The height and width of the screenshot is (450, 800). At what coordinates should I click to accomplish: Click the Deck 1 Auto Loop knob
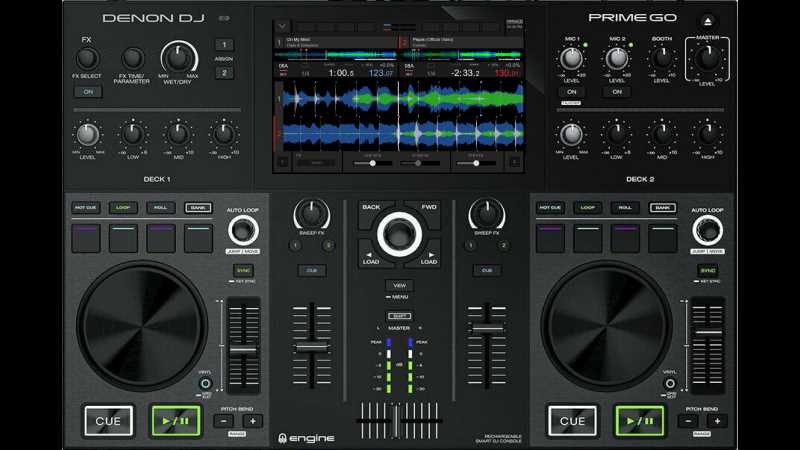point(243,231)
